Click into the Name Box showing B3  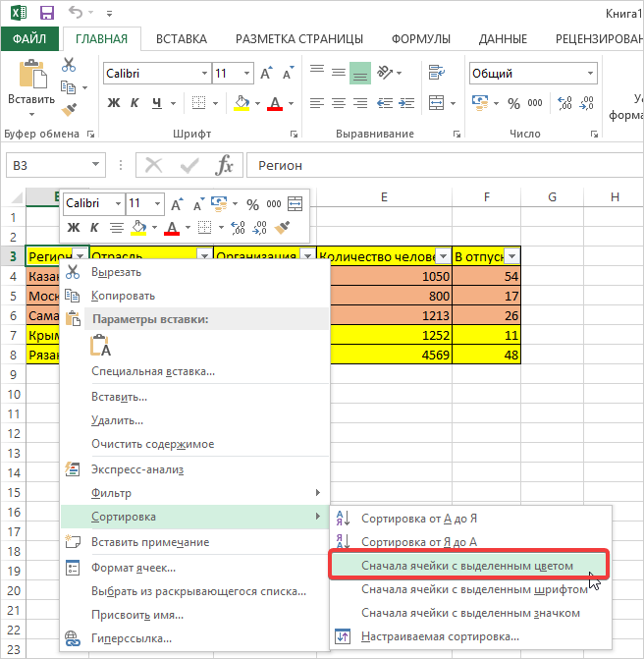(47, 165)
